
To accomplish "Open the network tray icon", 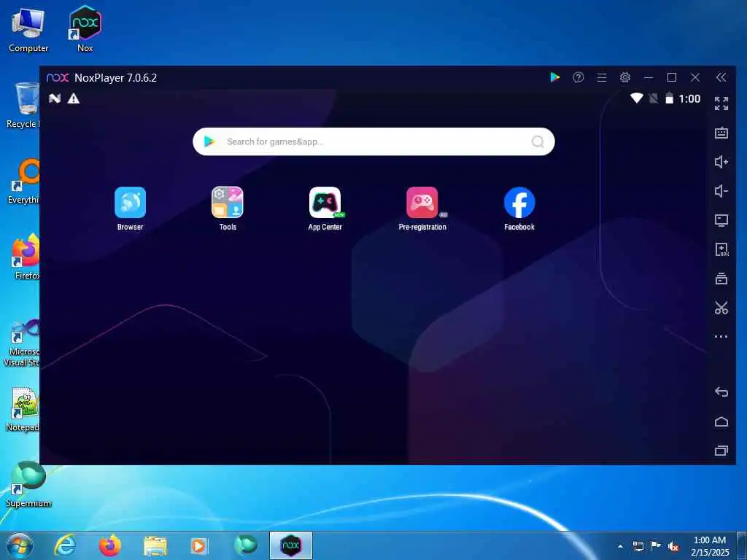I will (x=638, y=546).
